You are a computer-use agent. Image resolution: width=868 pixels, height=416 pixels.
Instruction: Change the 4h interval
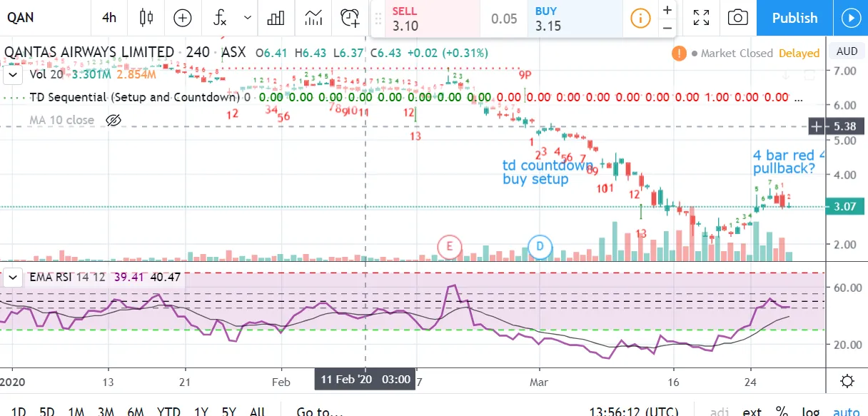point(108,18)
